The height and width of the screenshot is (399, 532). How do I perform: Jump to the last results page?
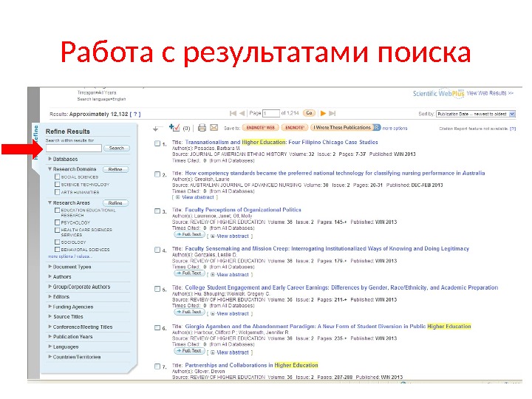(332, 113)
